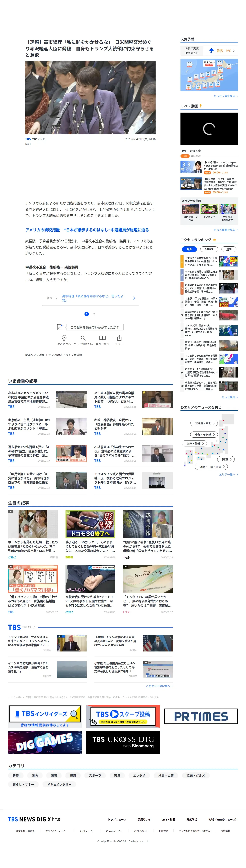Image resolution: width=246 pixels, height=868 pixels.
Task: Click the 参考になる lightbulb icon
Action: (x=64, y=338)
